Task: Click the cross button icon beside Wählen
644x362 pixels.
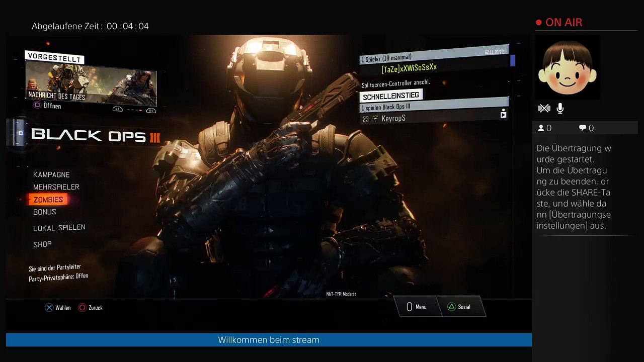Action: tap(49, 308)
